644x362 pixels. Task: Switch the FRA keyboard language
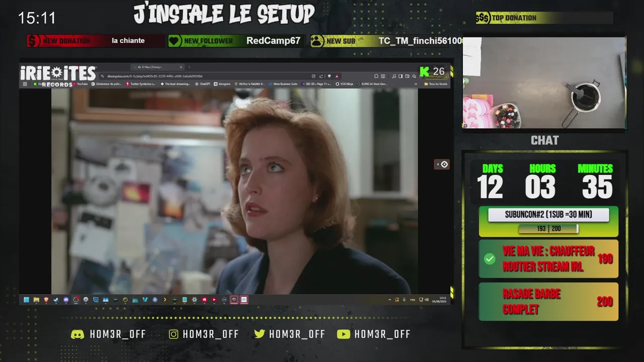pyautogui.click(x=413, y=300)
